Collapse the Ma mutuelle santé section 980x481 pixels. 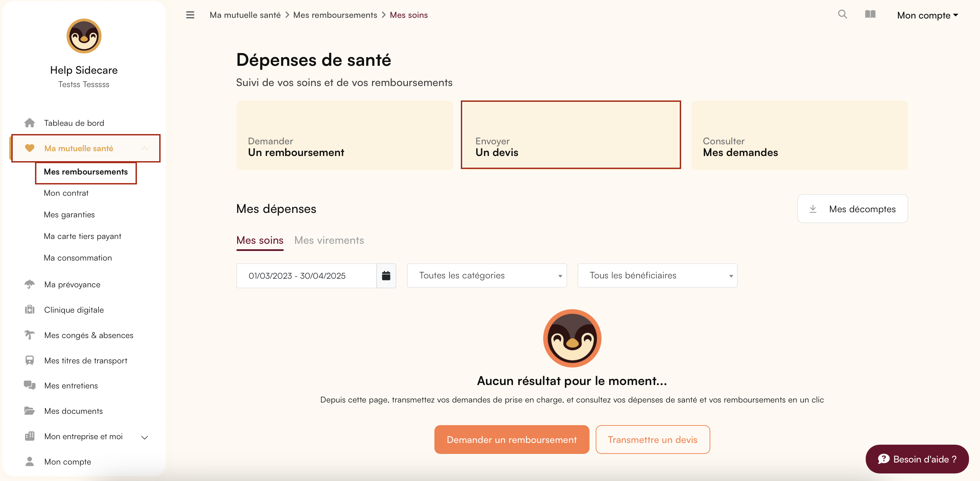[144, 148]
